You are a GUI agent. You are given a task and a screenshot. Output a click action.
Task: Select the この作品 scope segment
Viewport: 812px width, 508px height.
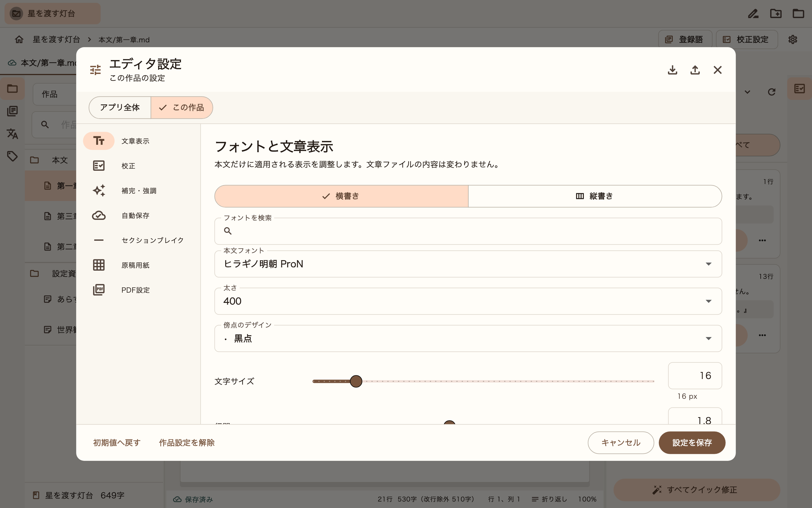(182, 108)
